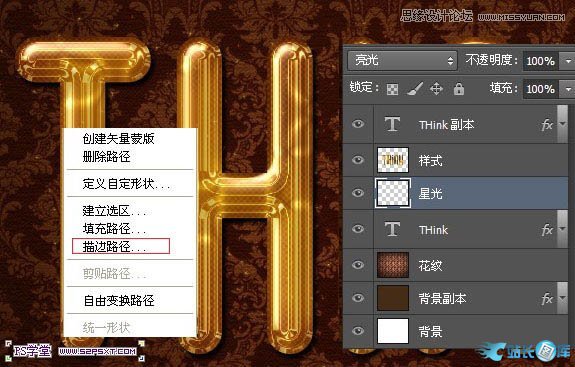Image resolution: width=575 pixels, height=367 pixels.
Task: Toggle visibility of 星光 layer
Action: click(x=358, y=193)
